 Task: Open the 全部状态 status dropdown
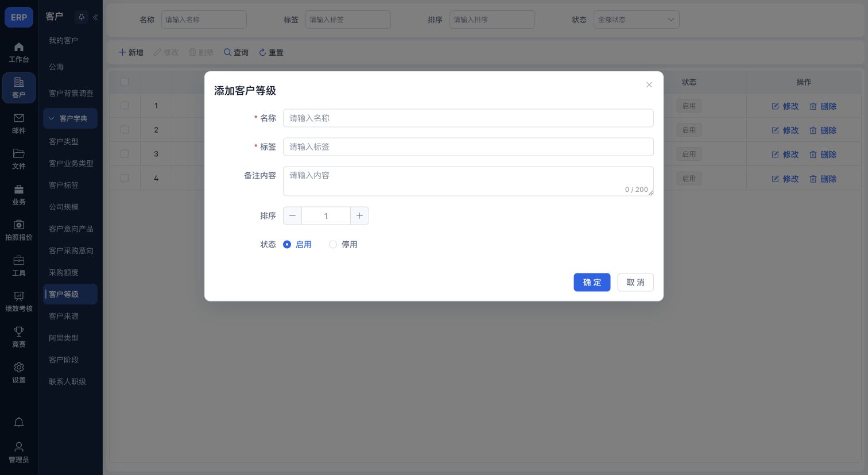pos(637,20)
